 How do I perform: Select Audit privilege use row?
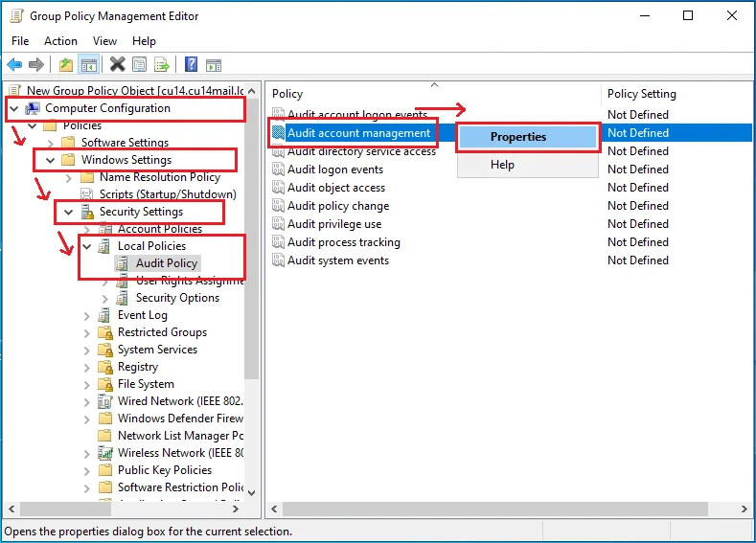click(x=334, y=224)
